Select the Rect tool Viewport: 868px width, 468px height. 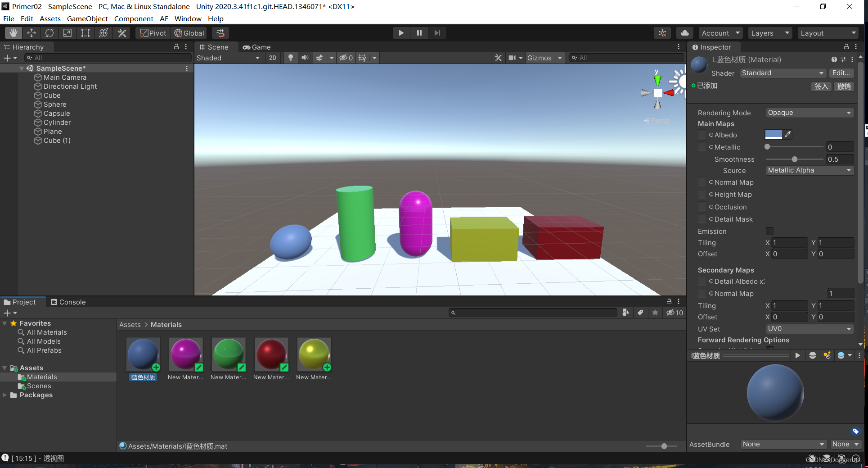(85, 33)
